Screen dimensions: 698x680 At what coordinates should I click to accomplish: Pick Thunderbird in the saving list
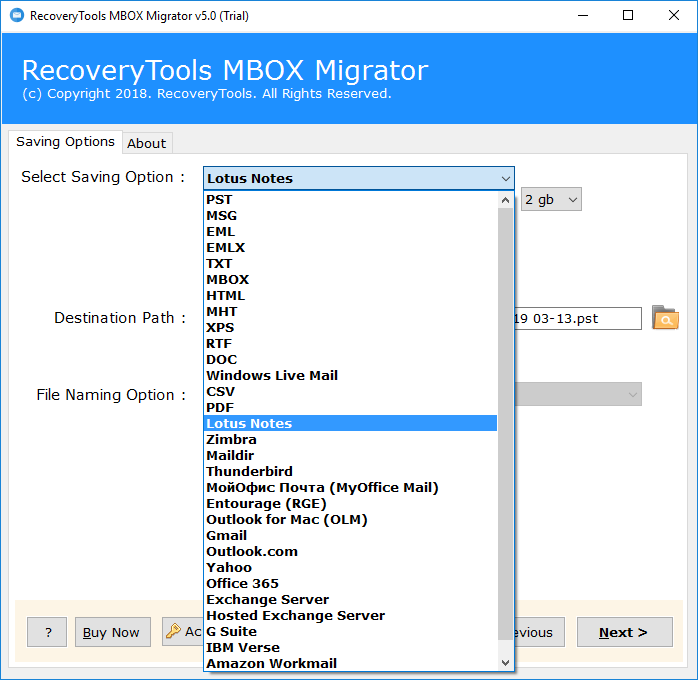pyautogui.click(x=351, y=472)
